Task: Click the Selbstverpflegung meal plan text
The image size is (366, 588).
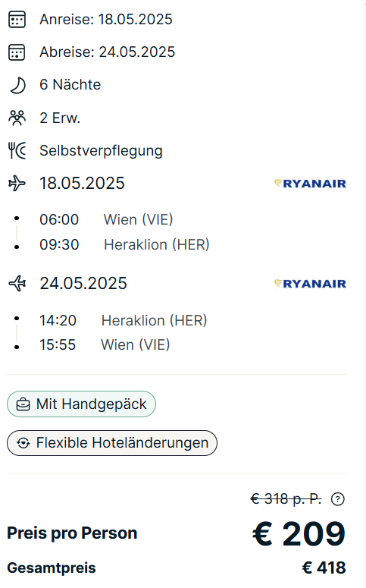Action: [101, 151]
